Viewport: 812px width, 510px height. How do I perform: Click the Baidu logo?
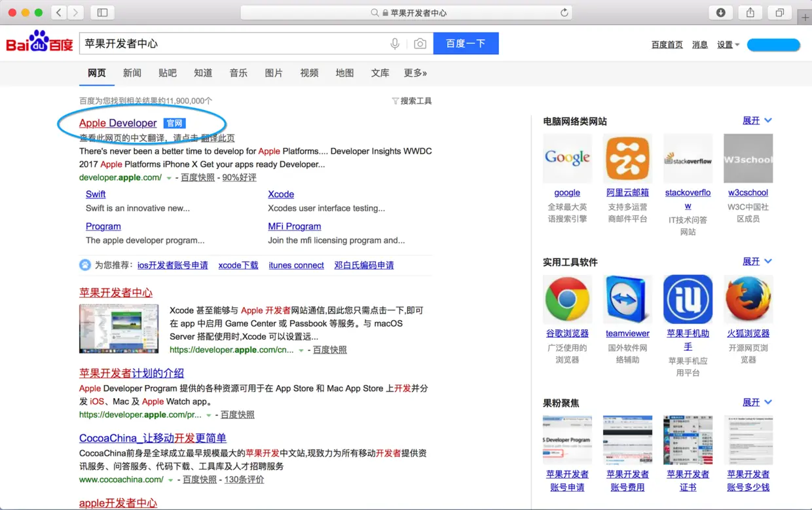click(40, 43)
